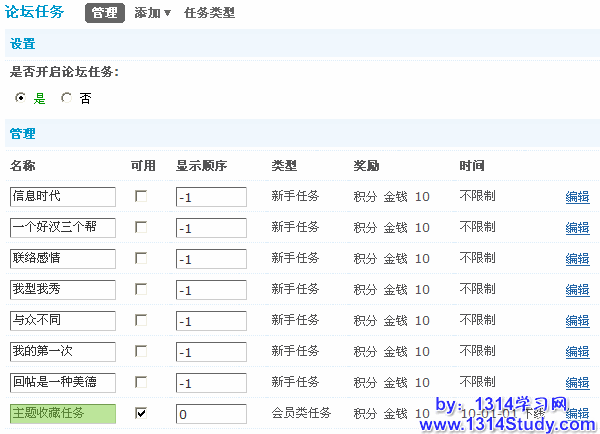This screenshot has height=434, width=600.
Task: Click 编辑 link for 信息时代
Action: pyautogui.click(x=577, y=197)
